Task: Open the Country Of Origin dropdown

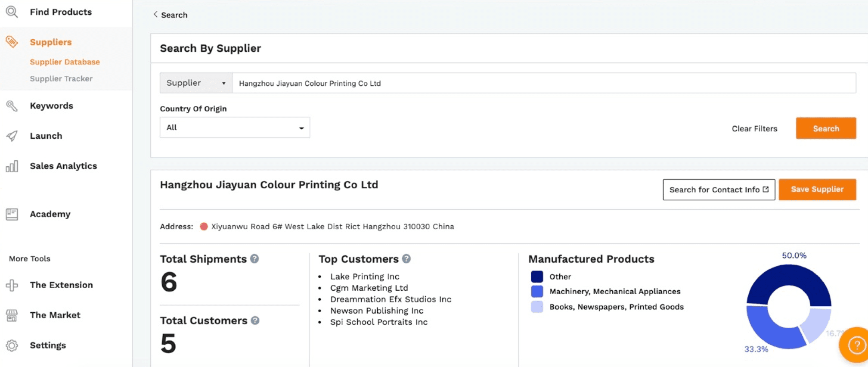Action: tap(235, 128)
